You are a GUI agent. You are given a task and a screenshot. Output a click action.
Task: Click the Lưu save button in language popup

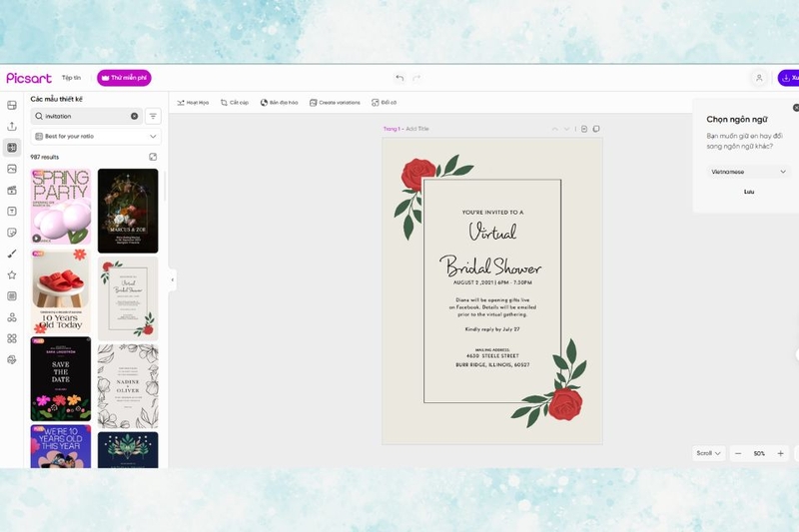(748, 192)
